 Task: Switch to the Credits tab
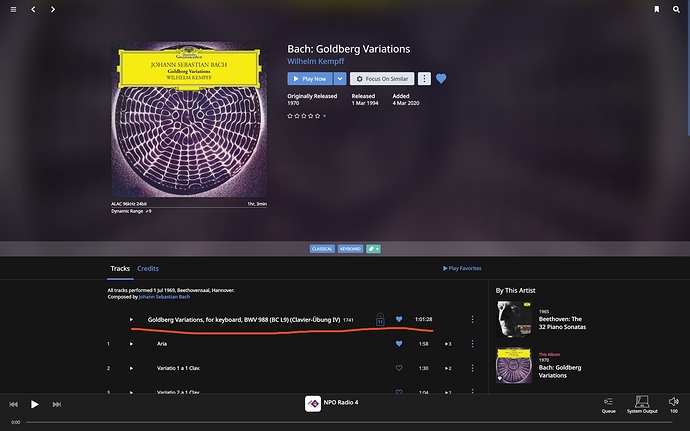pyautogui.click(x=148, y=269)
